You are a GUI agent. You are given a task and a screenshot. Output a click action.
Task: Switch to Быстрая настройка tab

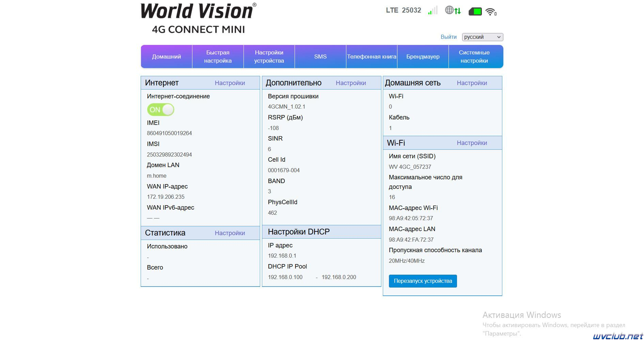[x=218, y=56]
